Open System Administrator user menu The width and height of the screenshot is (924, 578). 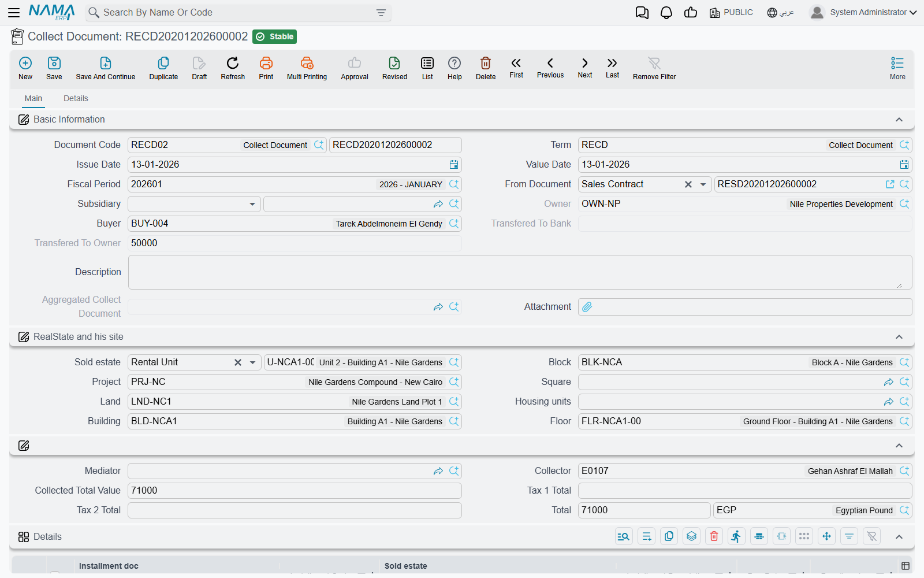(863, 12)
